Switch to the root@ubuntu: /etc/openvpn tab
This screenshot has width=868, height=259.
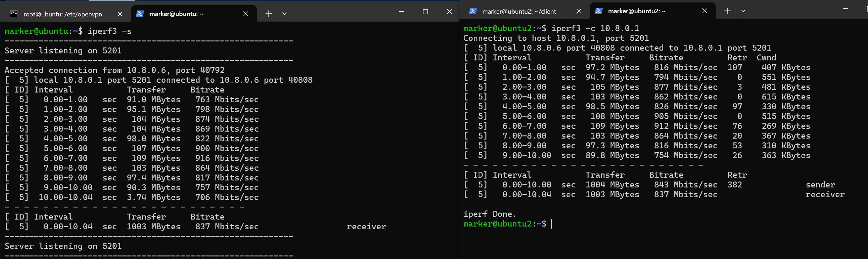tap(63, 14)
